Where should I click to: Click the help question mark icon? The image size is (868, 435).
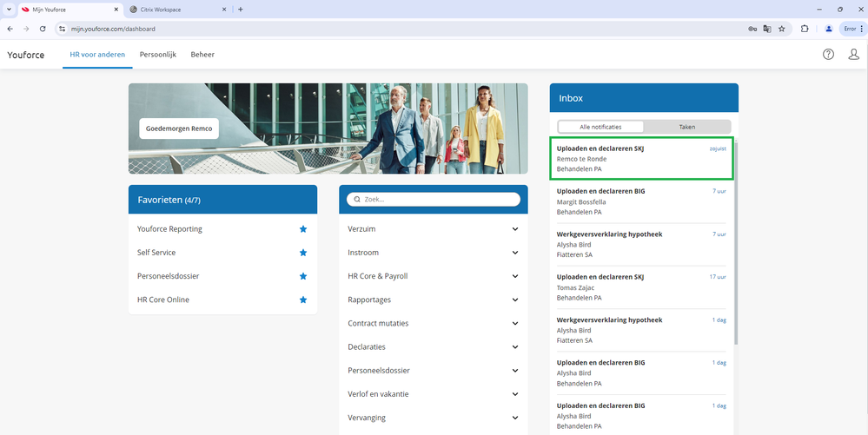[x=828, y=55]
